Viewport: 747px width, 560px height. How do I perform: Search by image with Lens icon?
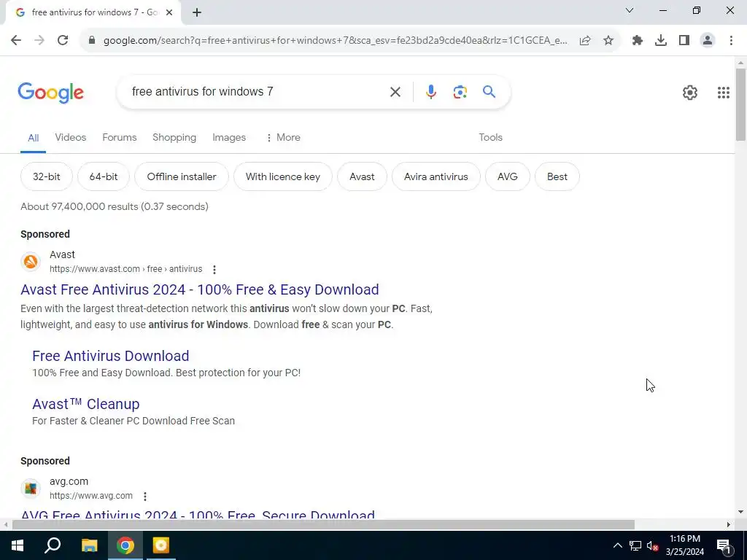pyautogui.click(x=460, y=92)
